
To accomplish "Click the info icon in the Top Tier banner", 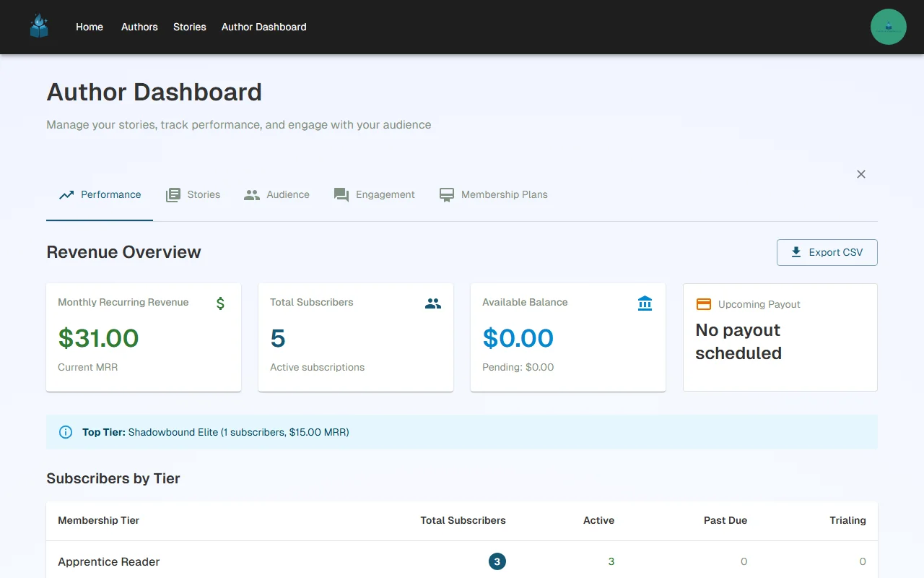I will [65, 431].
